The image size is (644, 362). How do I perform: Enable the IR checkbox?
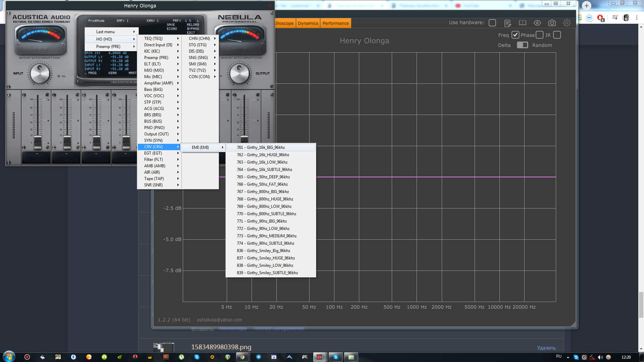[557, 35]
